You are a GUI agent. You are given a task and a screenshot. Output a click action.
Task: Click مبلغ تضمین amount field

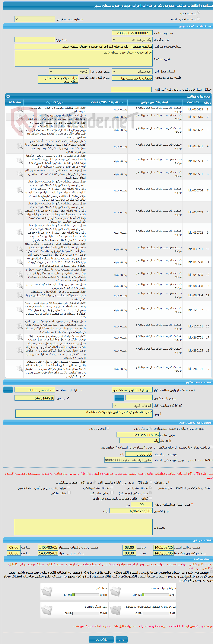point(131,511)
